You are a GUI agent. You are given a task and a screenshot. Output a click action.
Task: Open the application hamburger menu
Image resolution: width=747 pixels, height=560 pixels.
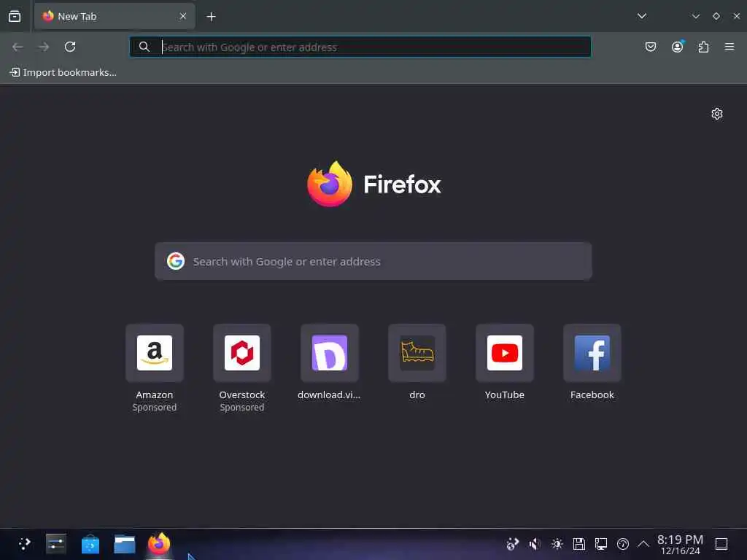pyautogui.click(x=729, y=47)
